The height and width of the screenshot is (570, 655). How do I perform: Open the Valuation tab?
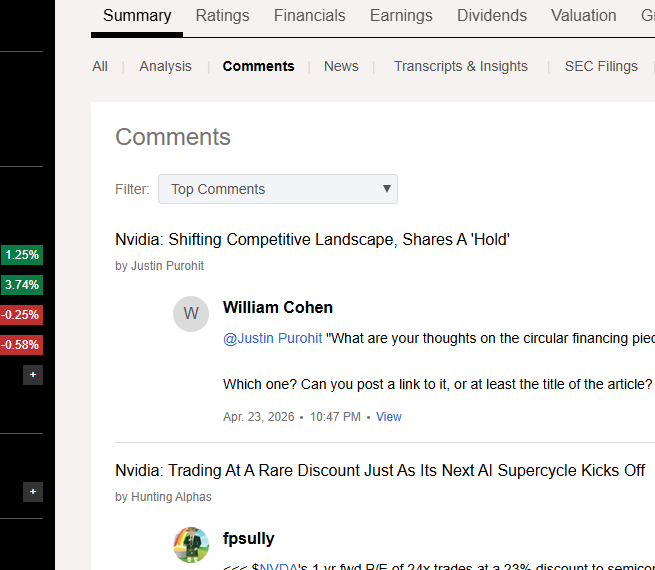[584, 16]
